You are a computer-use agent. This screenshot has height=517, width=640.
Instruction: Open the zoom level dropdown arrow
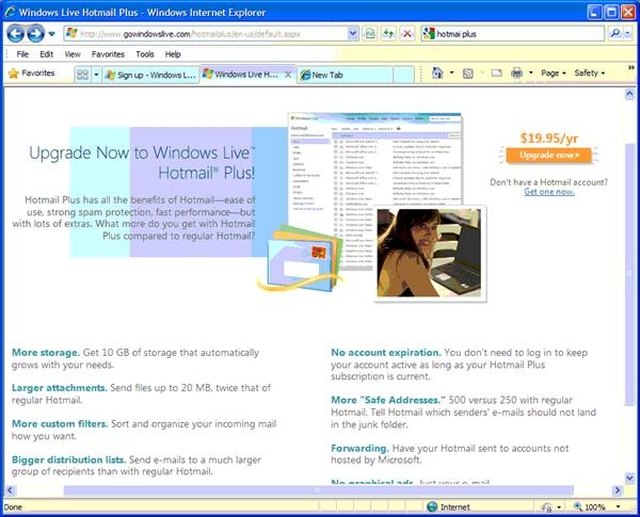(x=618, y=507)
